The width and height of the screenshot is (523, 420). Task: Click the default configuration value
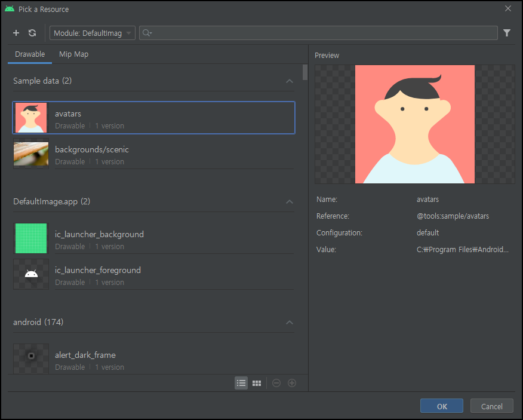427,233
